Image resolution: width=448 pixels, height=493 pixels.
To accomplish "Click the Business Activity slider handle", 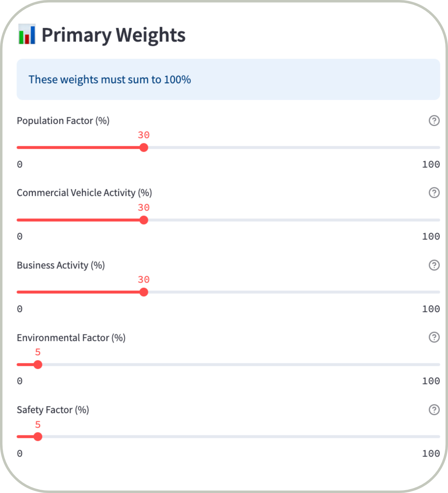I will click(144, 292).
